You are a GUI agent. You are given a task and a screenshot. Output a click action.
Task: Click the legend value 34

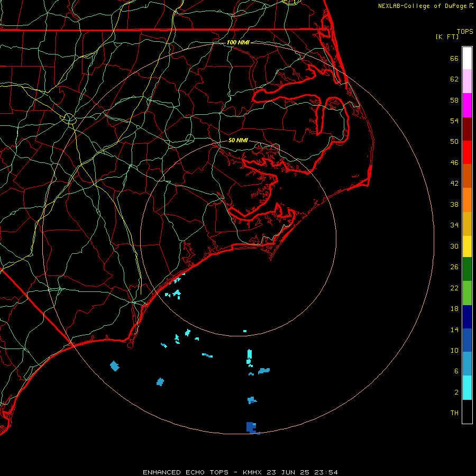point(454,225)
